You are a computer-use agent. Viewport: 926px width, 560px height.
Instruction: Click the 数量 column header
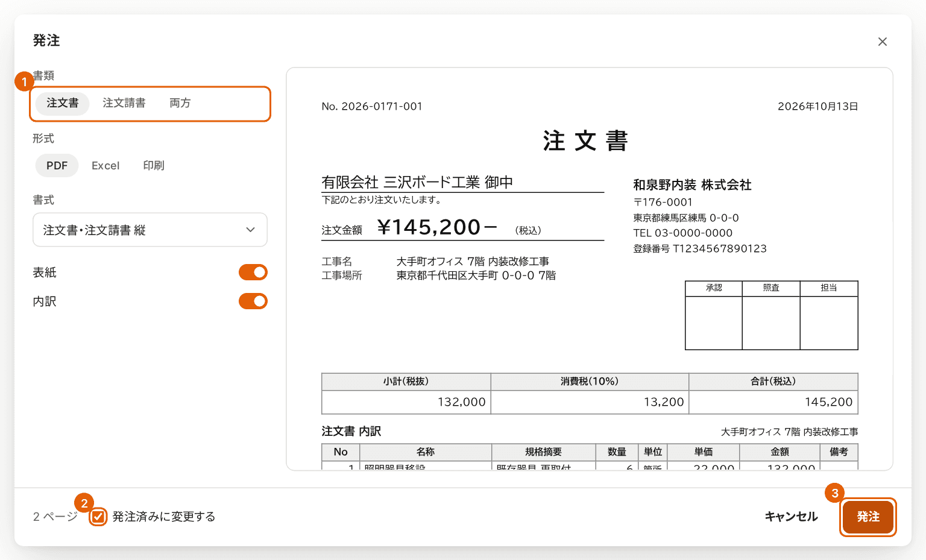pos(617,452)
